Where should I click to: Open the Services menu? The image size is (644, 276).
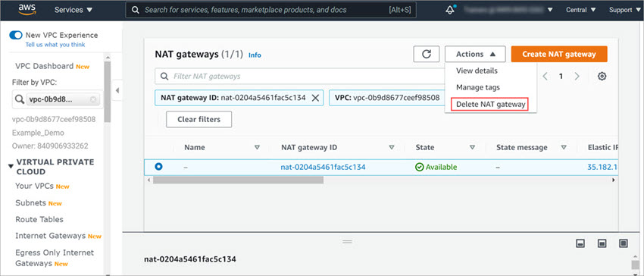73,10
